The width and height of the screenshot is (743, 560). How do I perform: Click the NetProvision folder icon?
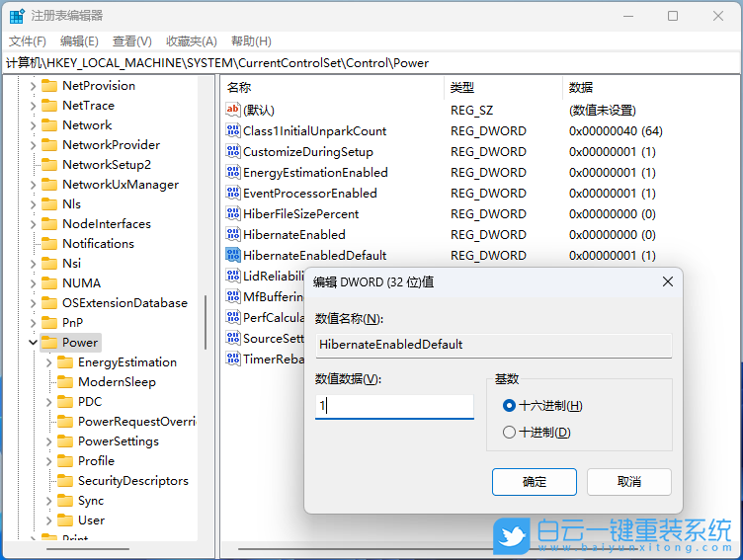pos(49,85)
